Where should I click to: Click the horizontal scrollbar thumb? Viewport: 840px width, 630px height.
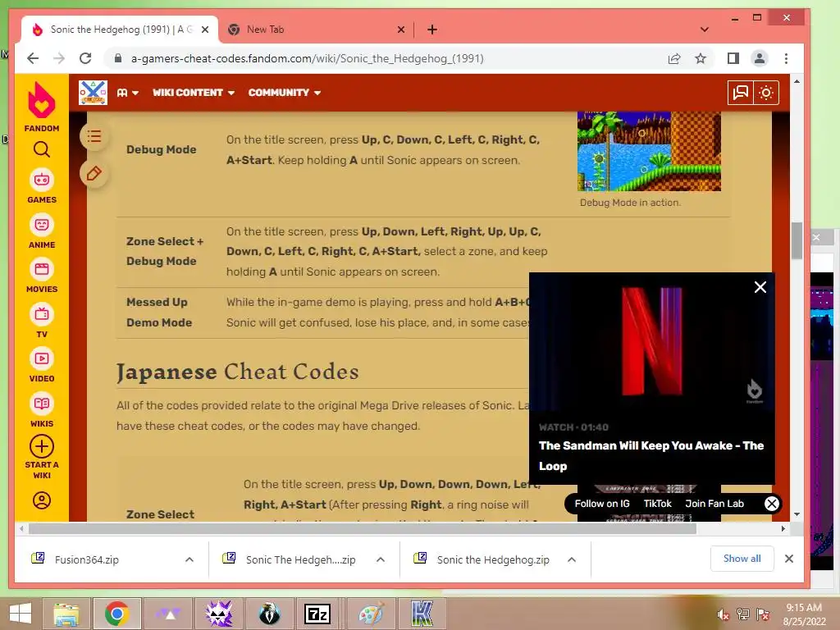click(362, 529)
